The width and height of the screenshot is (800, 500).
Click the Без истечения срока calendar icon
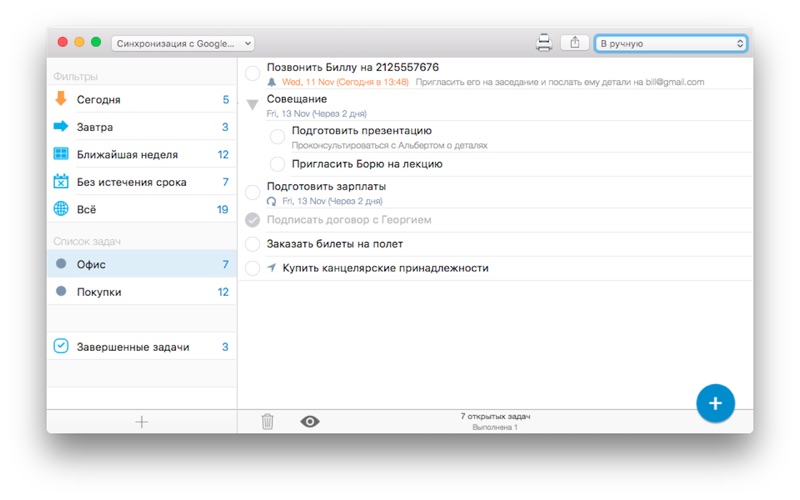pos(61,181)
